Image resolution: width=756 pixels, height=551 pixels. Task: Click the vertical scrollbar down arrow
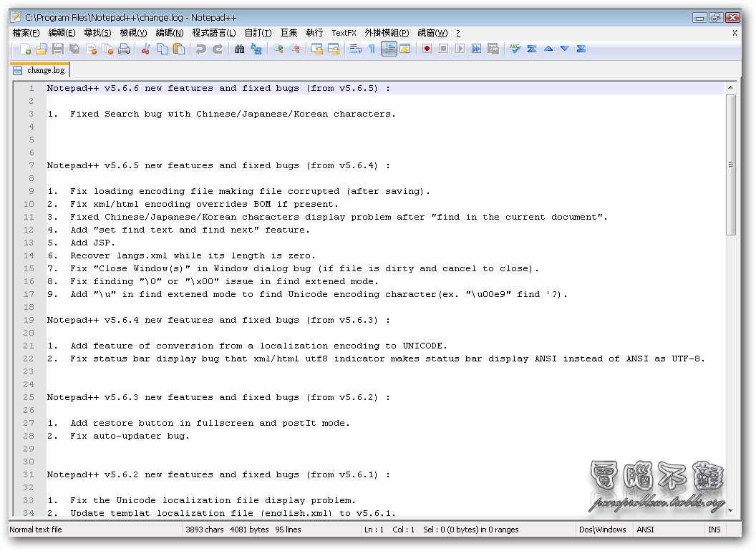click(730, 509)
